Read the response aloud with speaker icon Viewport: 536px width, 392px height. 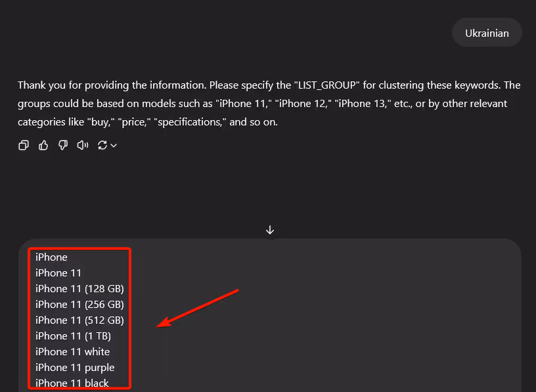coord(83,146)
